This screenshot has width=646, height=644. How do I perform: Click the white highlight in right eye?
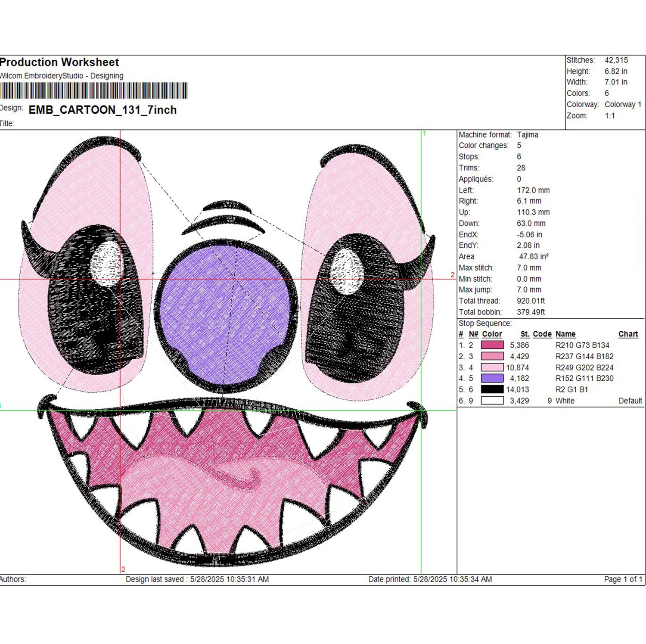(347, 271)
